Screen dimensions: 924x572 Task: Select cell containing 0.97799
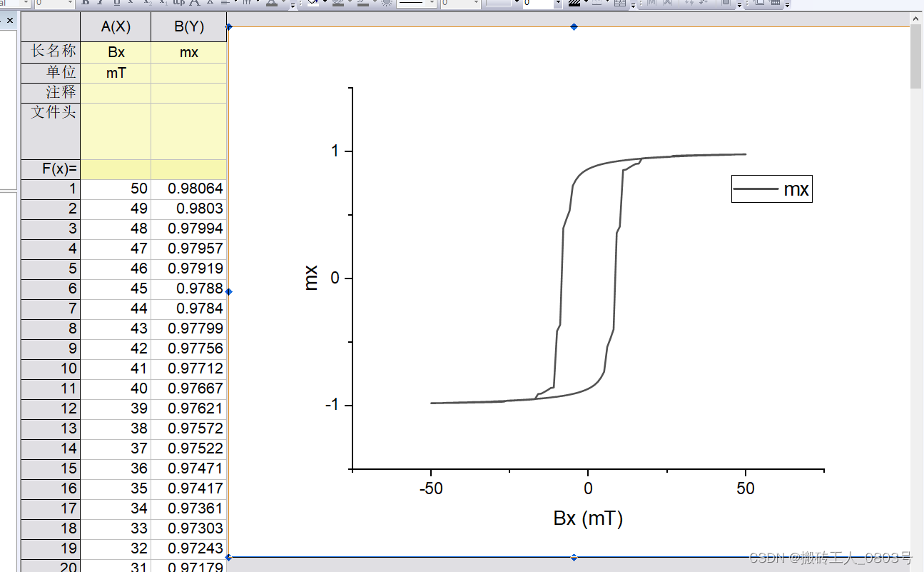tap(189, 328)
